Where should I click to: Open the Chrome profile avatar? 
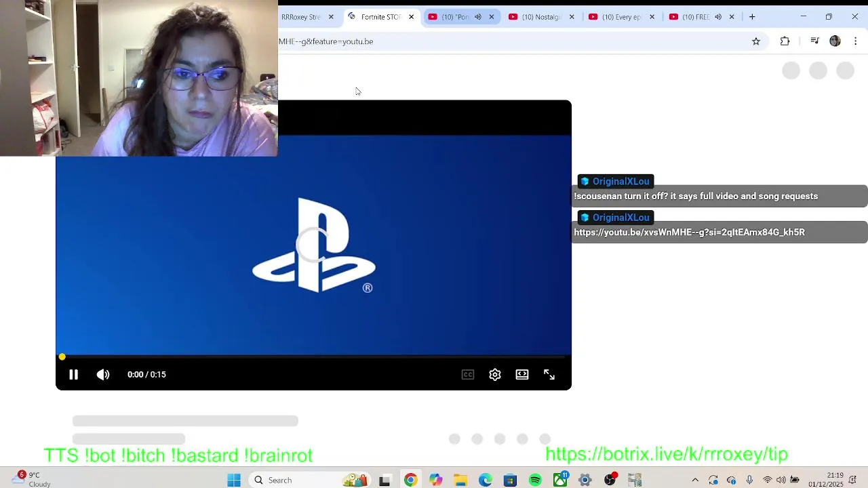(835, 41)
